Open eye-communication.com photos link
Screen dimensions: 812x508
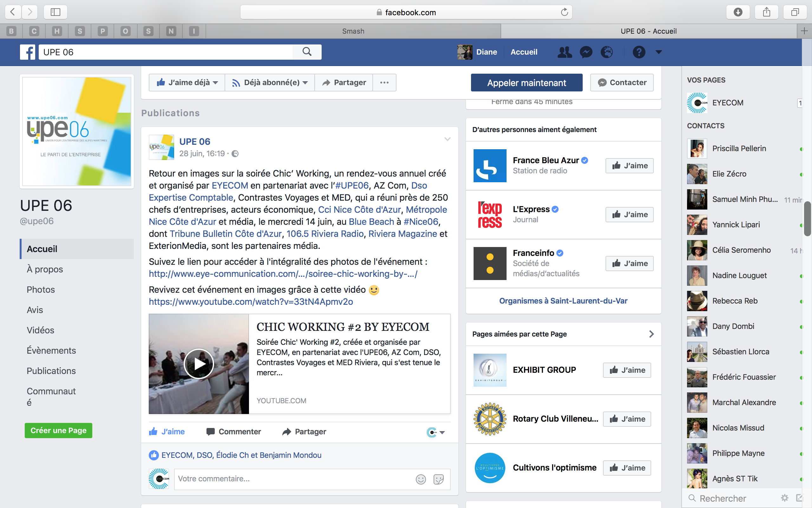point(283,274)
